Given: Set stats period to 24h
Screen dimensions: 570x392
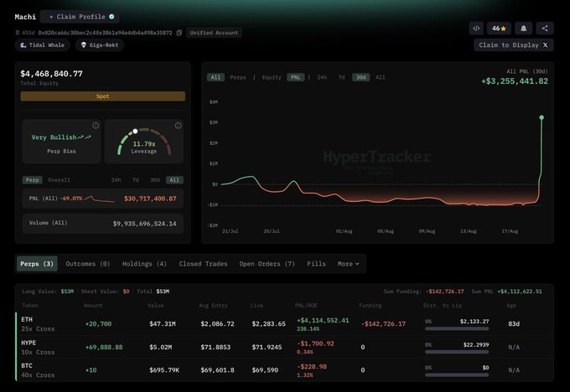Looking at the screenshot, I should click(116, 180).
